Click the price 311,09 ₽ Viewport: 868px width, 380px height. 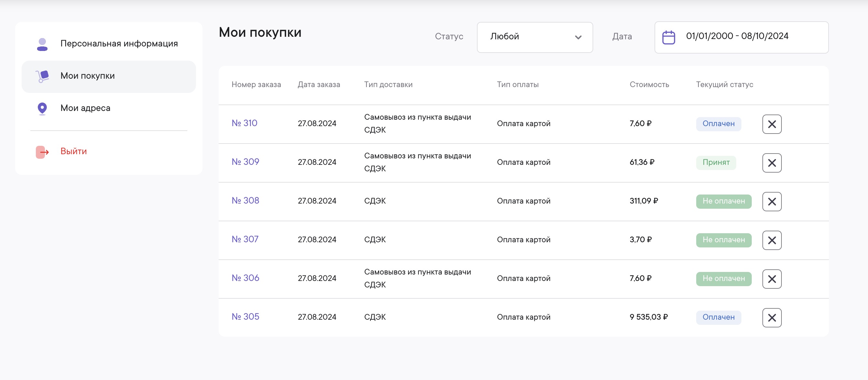pos(644,201)
